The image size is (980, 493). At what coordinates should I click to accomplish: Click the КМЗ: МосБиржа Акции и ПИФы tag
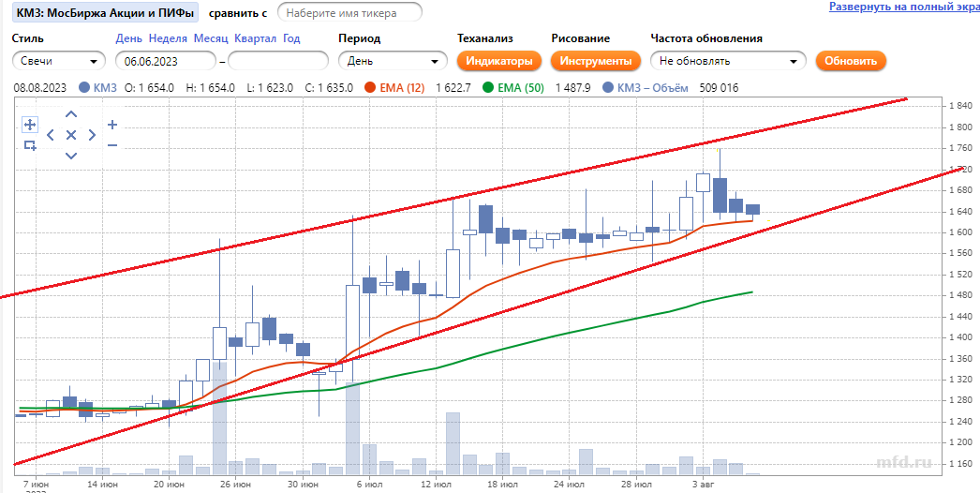click(105, 12)
